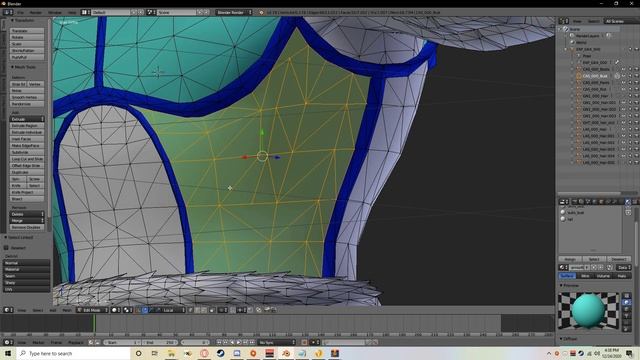Click the Remove Doubles button

point(27,227)
